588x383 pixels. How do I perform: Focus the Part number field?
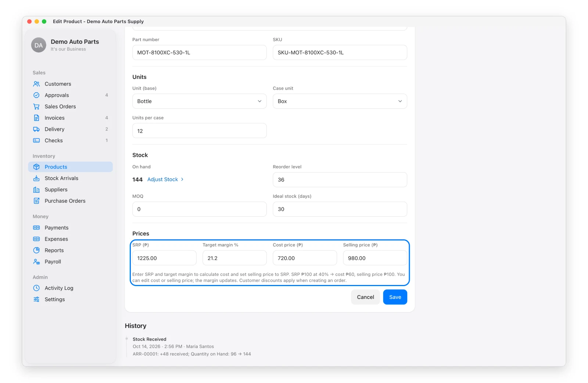[200, 53]
